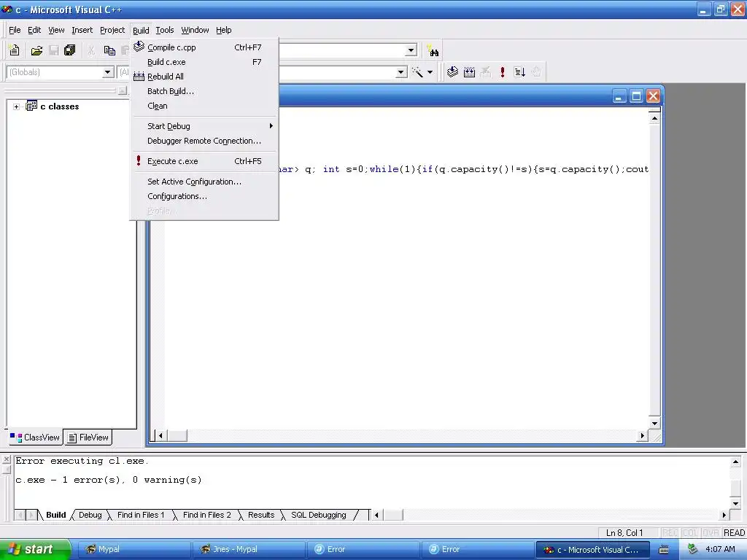Viewport: 747px width, 560px height.
Task: Click the red exclamation Execute Program icon
Action: [502, 72]
